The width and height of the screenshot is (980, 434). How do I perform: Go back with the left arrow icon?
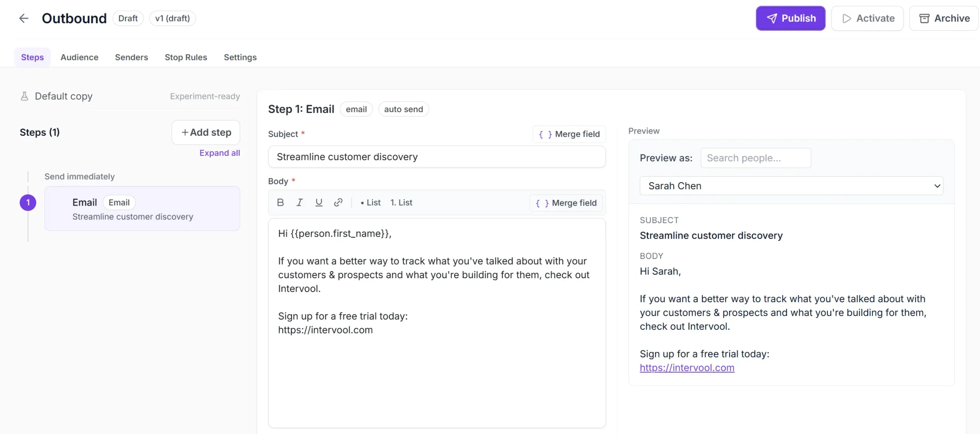pyautogui.click(x=24, y=18)
